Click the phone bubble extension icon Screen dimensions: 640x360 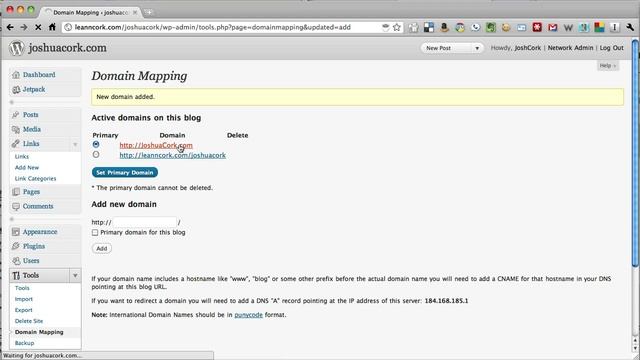tap(475, 27)
